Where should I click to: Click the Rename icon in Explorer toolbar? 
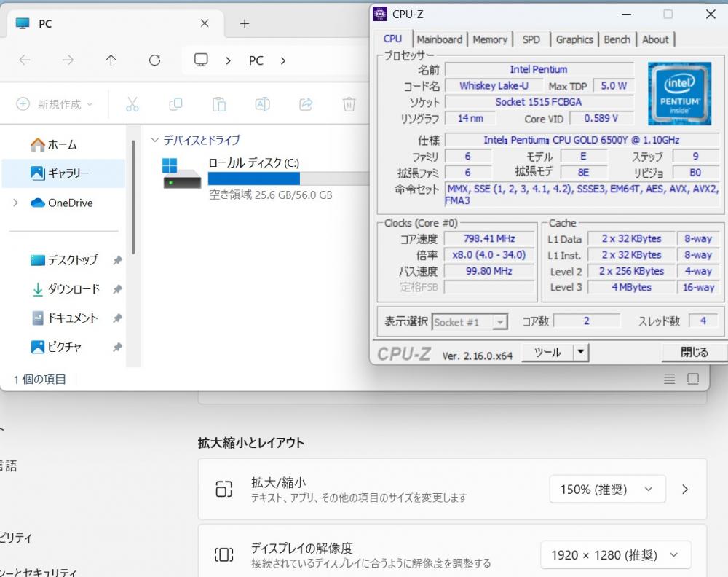[262, 104]
